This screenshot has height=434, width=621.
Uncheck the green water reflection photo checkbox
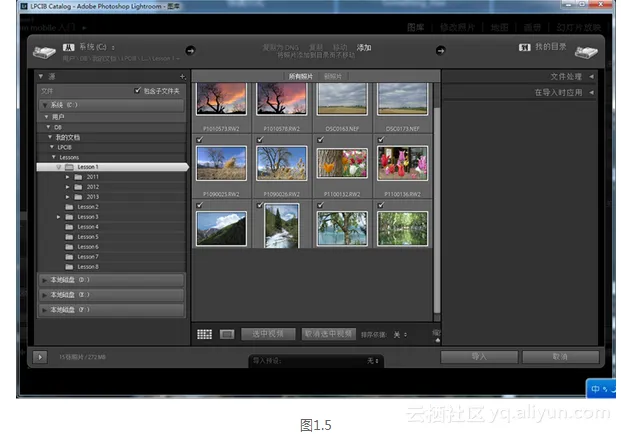click(381, 205)
